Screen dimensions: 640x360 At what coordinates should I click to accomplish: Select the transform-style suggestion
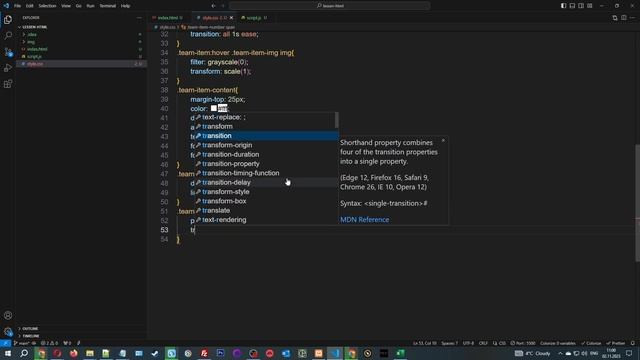[x=266, y=192]
